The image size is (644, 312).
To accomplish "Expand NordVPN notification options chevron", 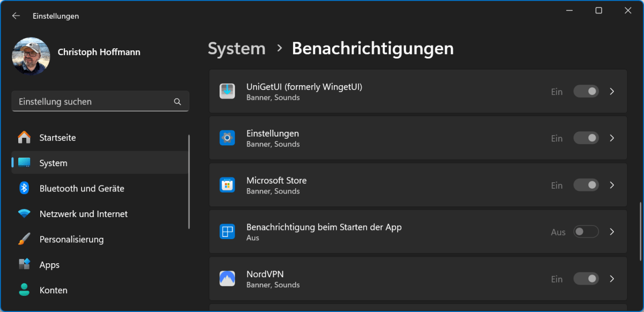I will (x=612, y=279).
